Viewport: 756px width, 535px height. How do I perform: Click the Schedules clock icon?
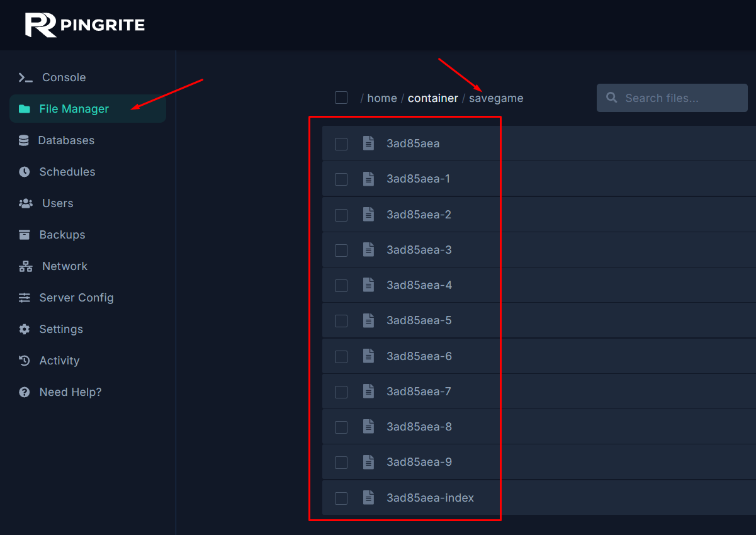click(x=25, y=172)
